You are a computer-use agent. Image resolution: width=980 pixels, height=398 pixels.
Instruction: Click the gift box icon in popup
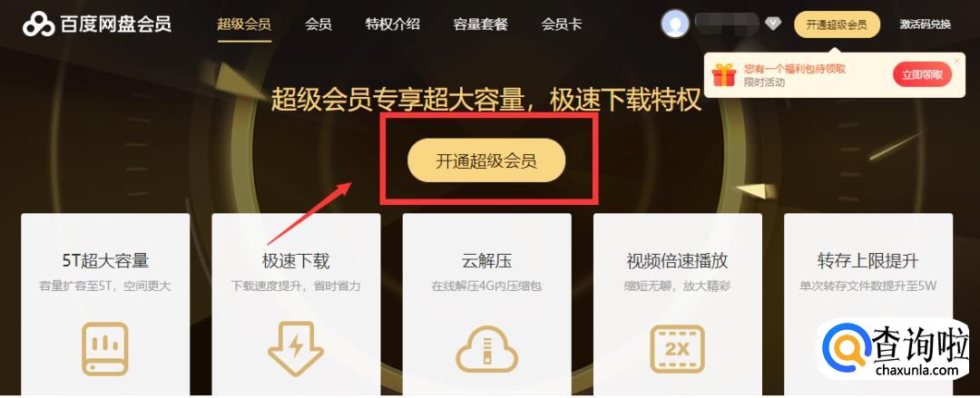point(724,75)
